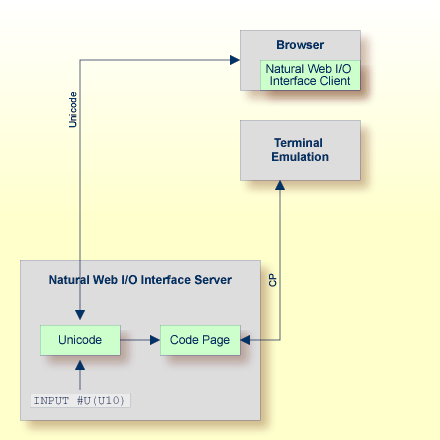Select the green Unicode box
The height and width of the screenshot is (440, 440).
click(80, 340)
